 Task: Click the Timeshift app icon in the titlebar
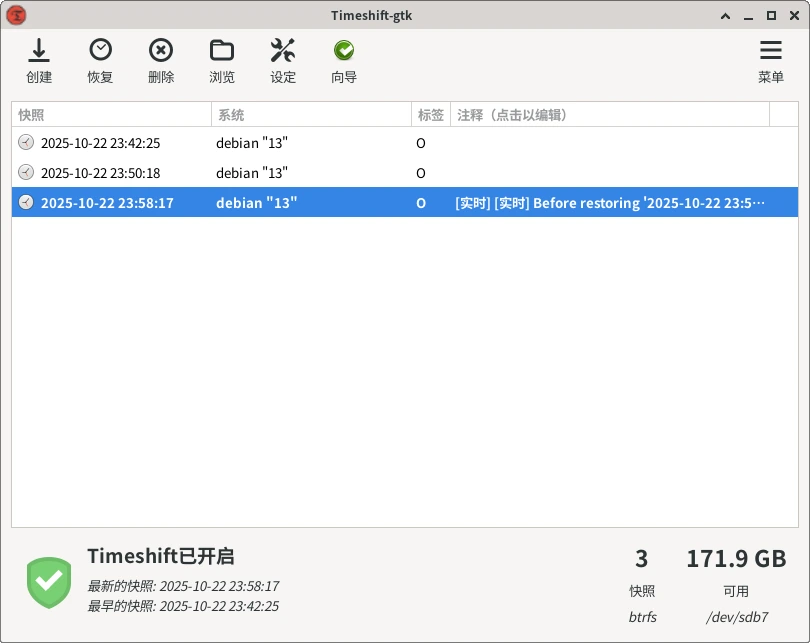click(16, 14)
